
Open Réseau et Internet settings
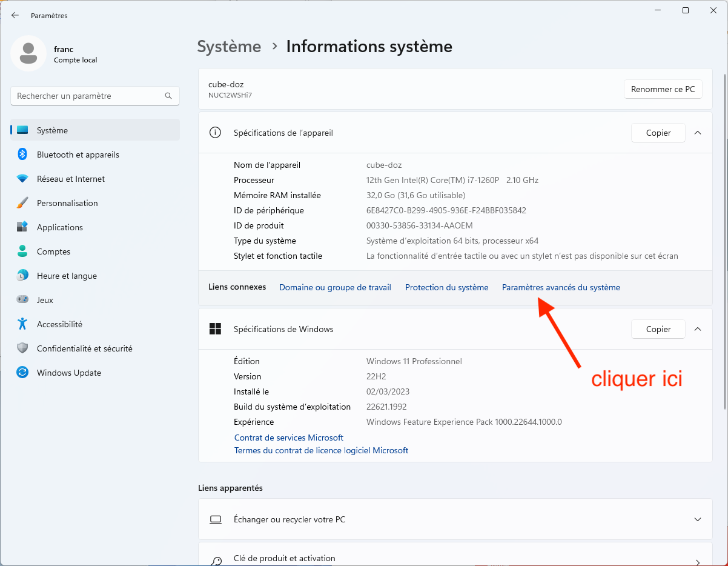click(70, 179)
